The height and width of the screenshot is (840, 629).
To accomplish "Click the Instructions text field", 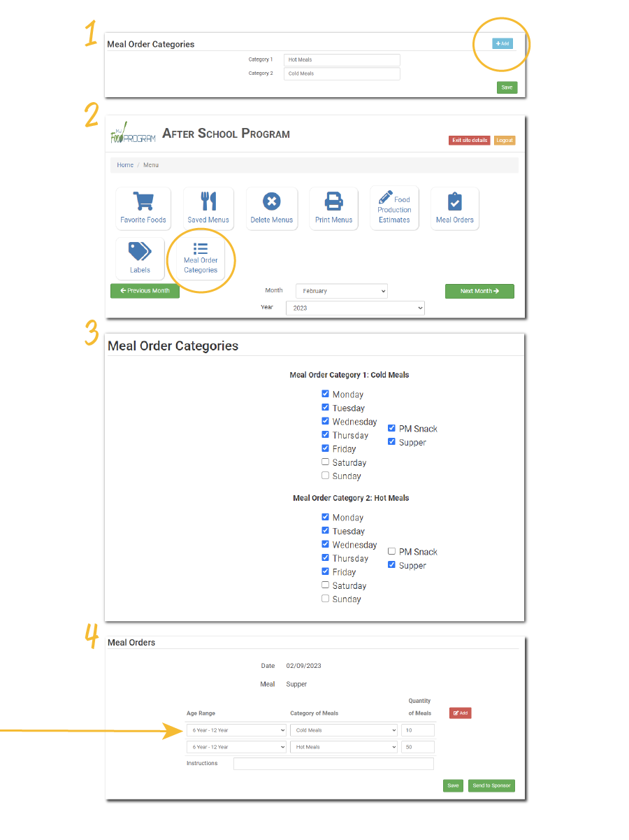I will pos(333,764).
